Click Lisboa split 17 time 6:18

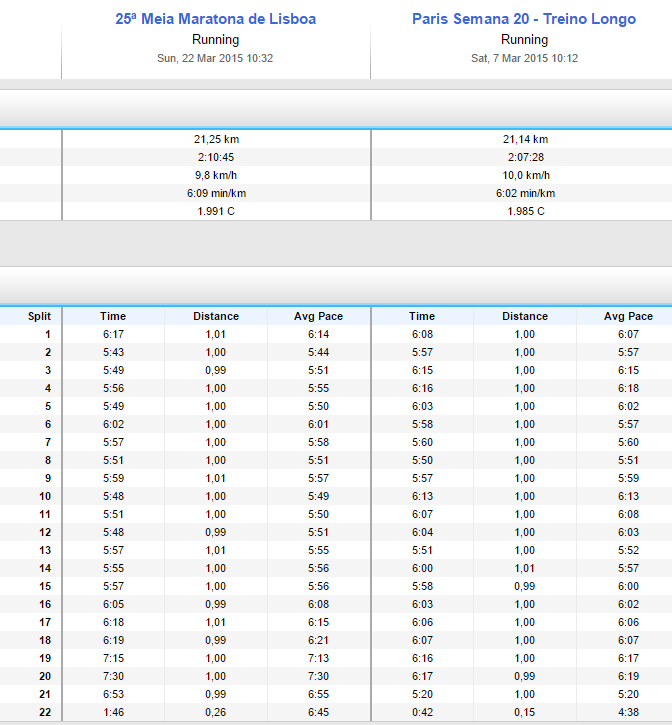click(113, 622)
